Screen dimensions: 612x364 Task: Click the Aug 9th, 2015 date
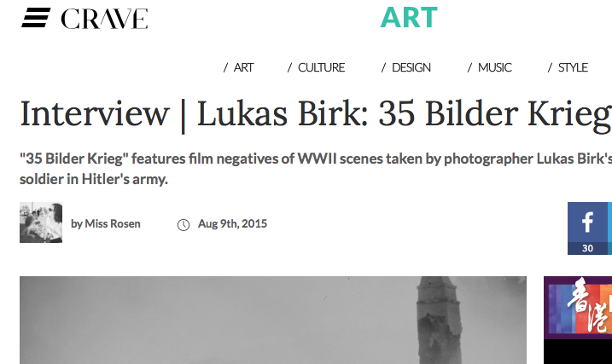coord(232,223)
